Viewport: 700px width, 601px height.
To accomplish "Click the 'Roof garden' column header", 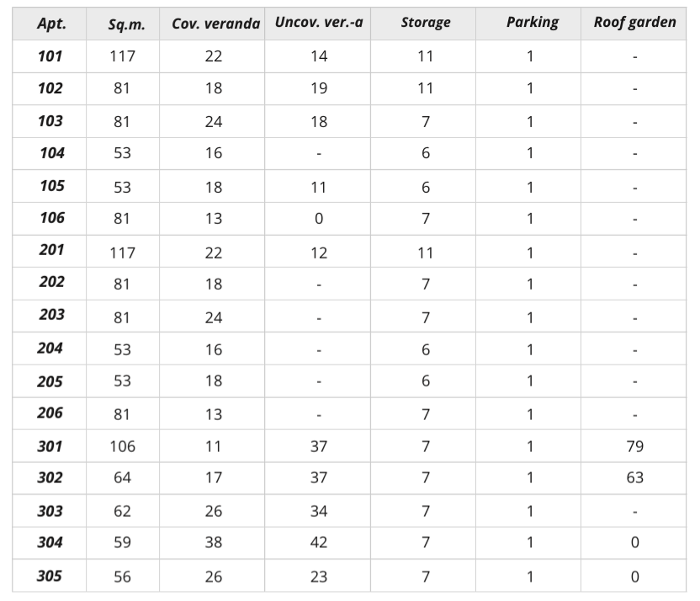I will (634, 23).
